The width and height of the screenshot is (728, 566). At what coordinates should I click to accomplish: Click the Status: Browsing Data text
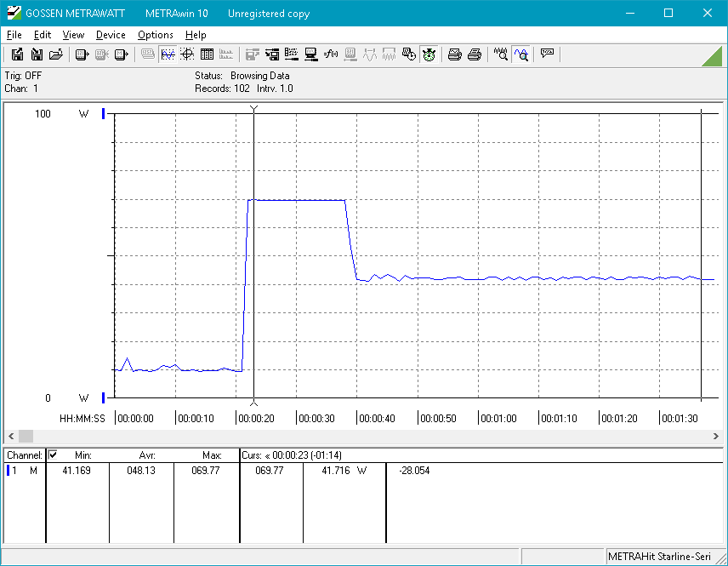click(242, 75)
